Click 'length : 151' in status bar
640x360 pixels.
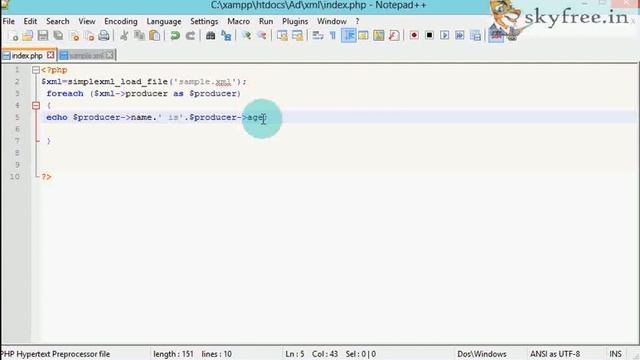(x=173, y=354)
